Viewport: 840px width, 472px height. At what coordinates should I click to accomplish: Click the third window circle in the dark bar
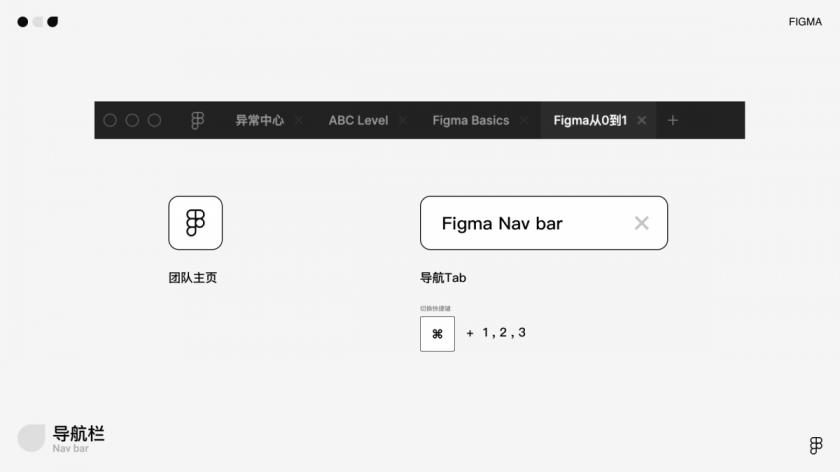click(x=154, y=121)
